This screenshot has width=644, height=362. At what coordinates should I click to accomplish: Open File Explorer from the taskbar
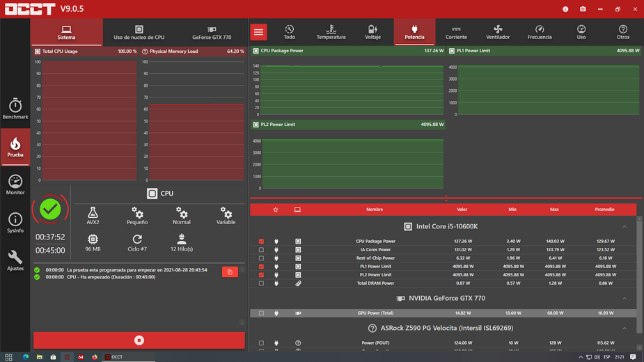click(40, 357)
